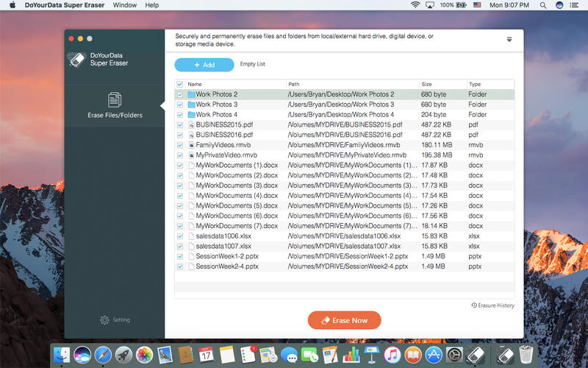Sort list by Size column header
Viewport: 588px width, 368px height.
443,84
